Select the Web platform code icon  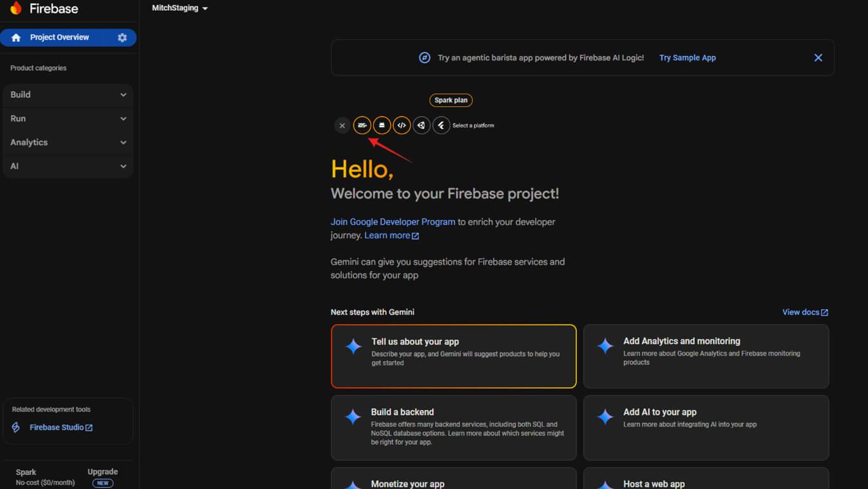[402, 125]
